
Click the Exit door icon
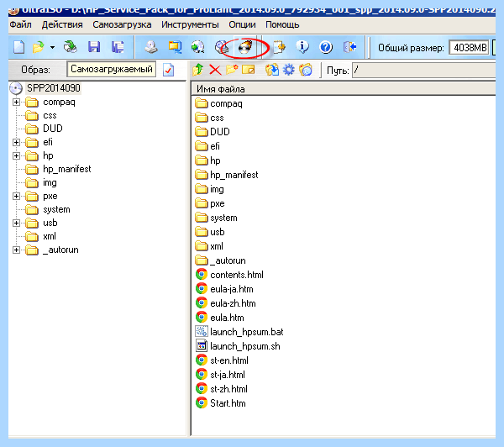pyautogui.click(x=349, y=47)
